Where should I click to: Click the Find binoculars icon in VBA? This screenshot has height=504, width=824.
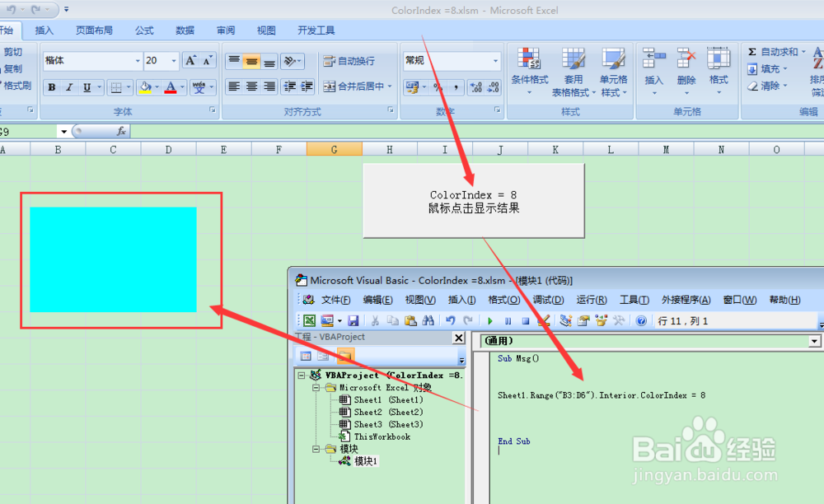click(428, 321)
